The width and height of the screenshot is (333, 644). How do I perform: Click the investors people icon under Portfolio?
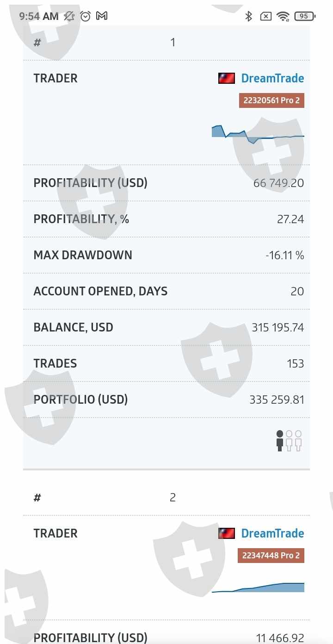[x=289, y=441]
